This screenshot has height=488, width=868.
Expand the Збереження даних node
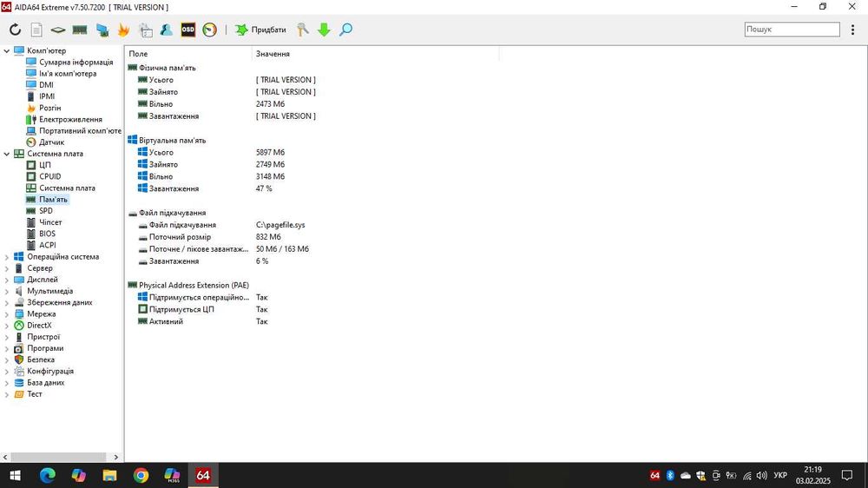point(7,303)
